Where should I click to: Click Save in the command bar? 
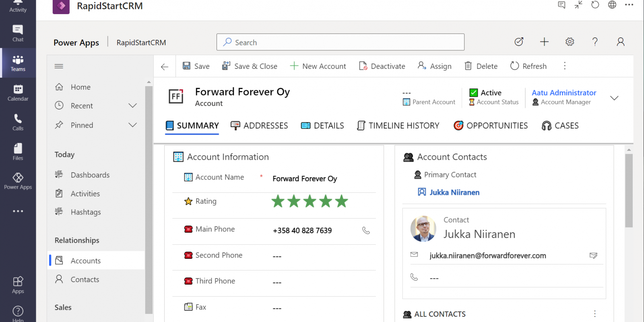coord(196,66)
